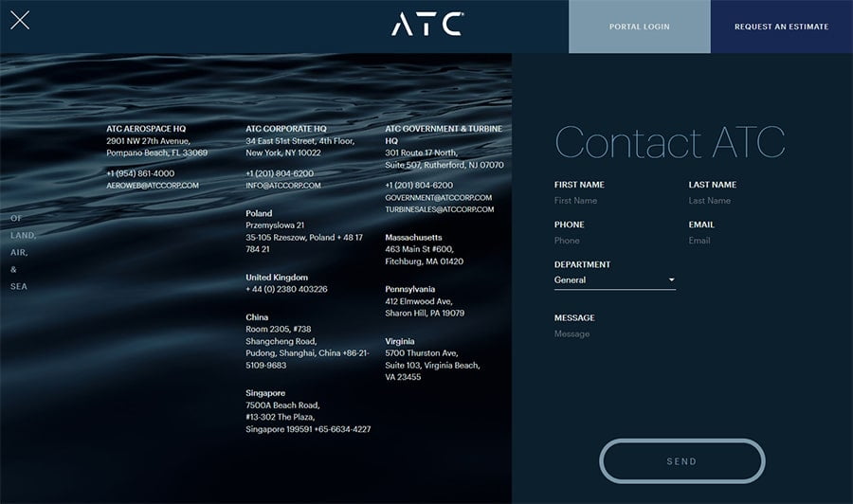
Task: Click TURBINESALES@ATCCORP.COM email link
Action: [x=439, y=209]
